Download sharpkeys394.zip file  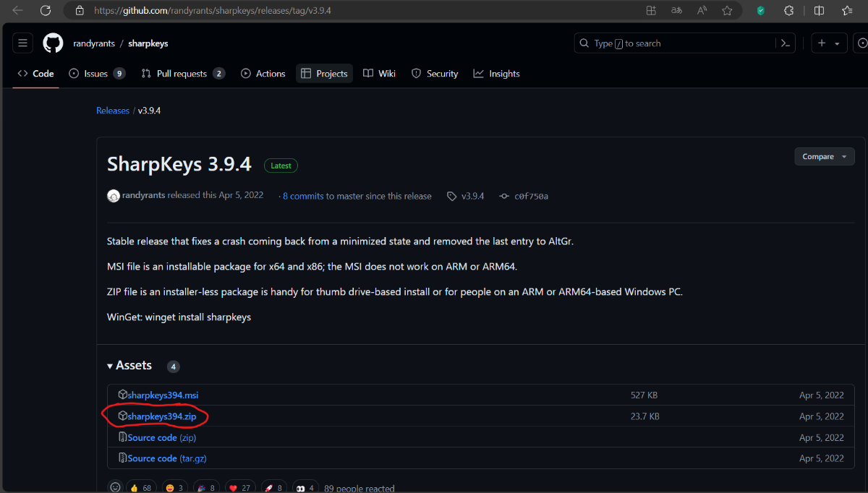click(x=162, y=416)
